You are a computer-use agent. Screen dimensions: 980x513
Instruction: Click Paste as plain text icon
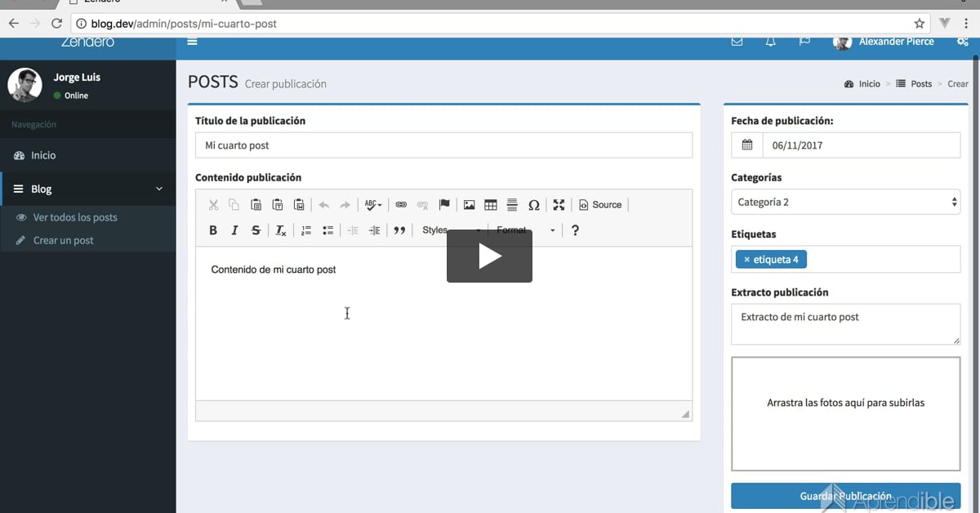(x=277, y=205)
